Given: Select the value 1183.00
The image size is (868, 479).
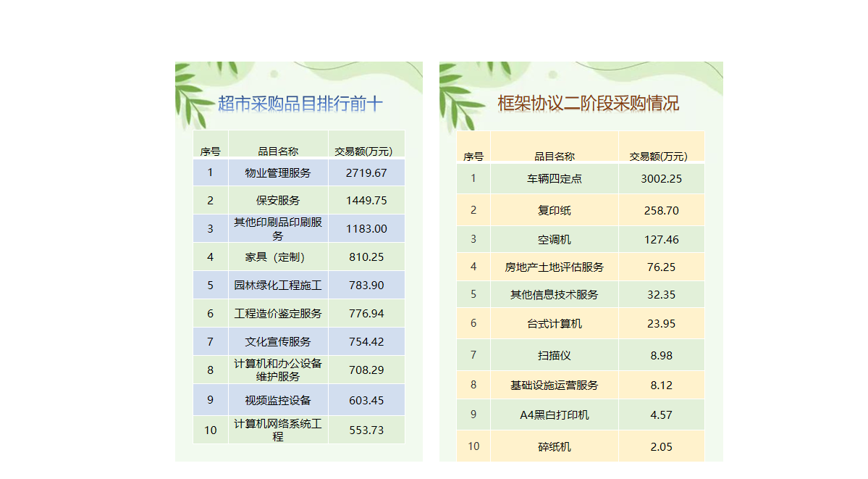Looking at the screenshot, I should (x=366, y=228).
